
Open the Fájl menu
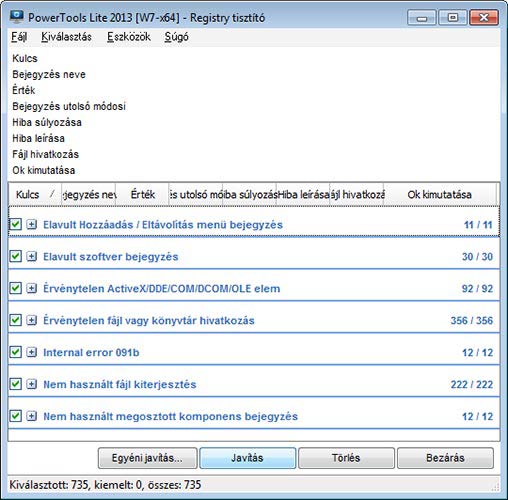pos(19,37)
